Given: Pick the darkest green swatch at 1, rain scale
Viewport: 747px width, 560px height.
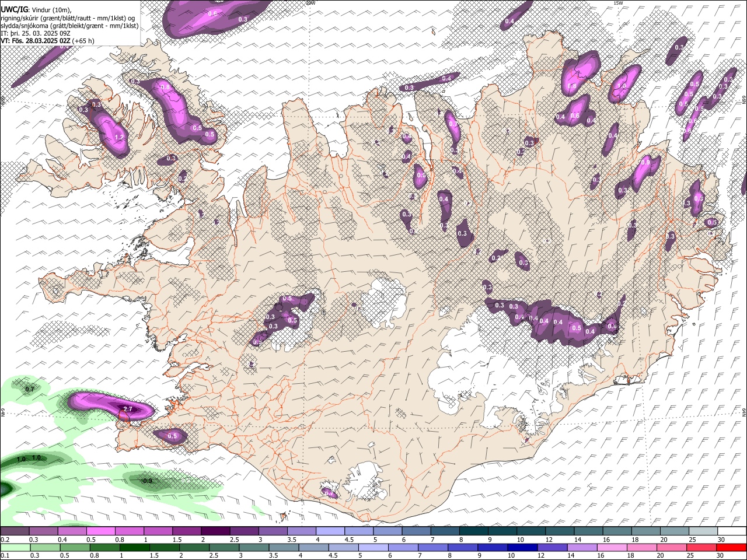Looking at the screenshot, I should tap(134, 547).
